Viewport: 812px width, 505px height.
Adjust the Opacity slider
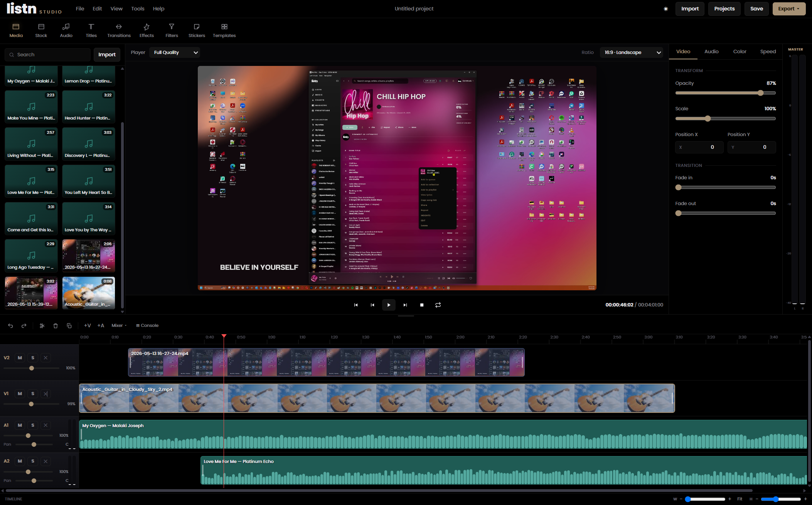pyautogui.click(x=725, y=93)
